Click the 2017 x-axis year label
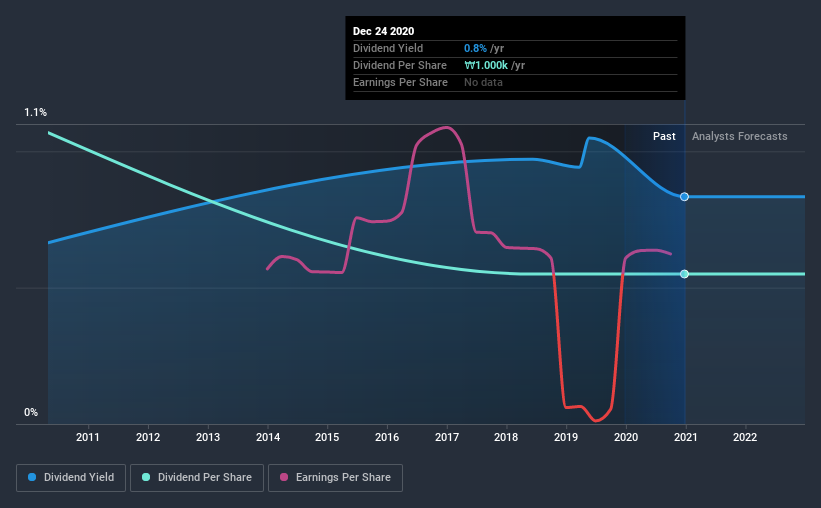 (x=447, y=437)
